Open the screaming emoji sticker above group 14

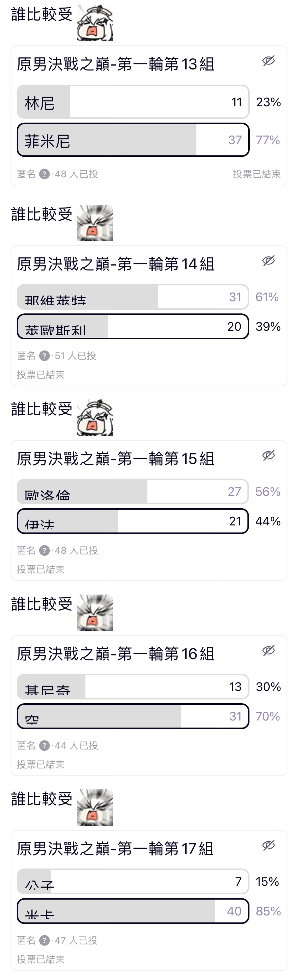pyautogui.click(x=95, y=223)
